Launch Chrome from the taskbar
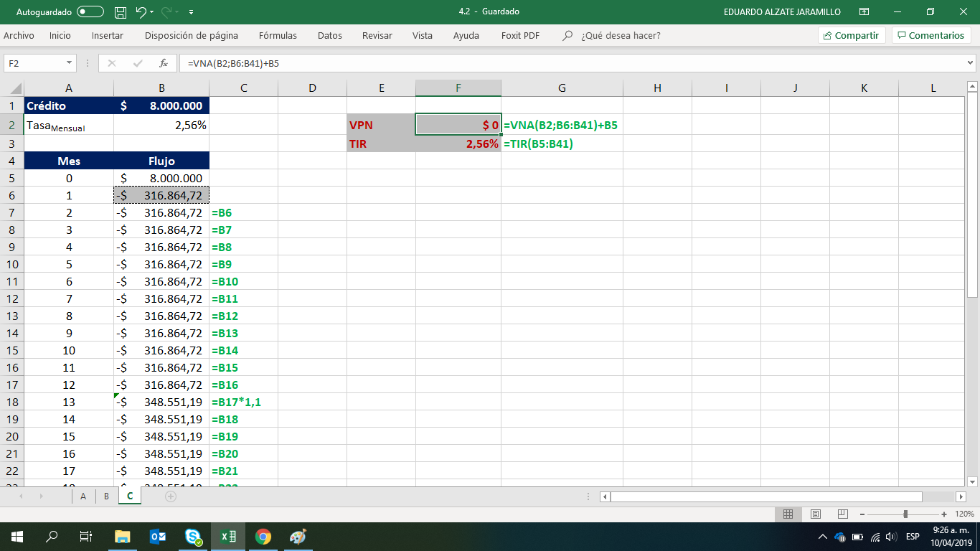The height and width of the screenshot is (551, 980). click(x=263, y=535)
